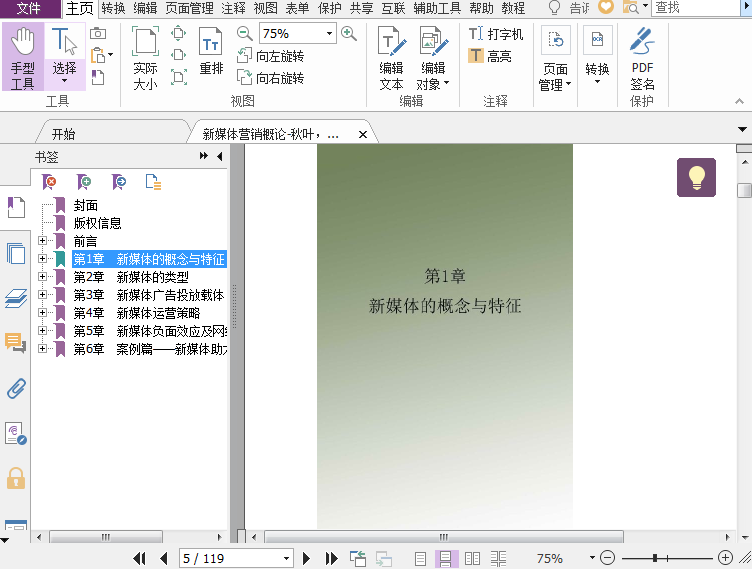Open the Attachments paperclip sidebar icon
The width and height of the screenshot is (752, 569).
pyautogui.click(x=16, y=389)
